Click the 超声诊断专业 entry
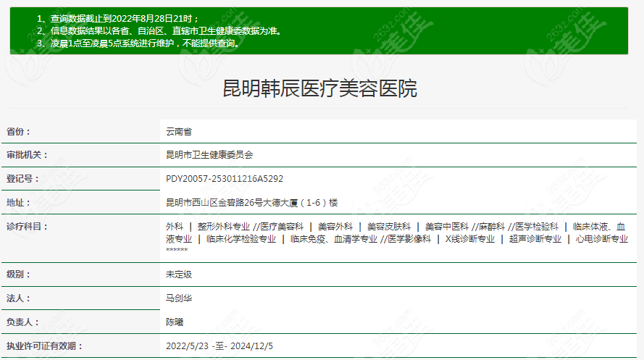 tap(535, 239)
